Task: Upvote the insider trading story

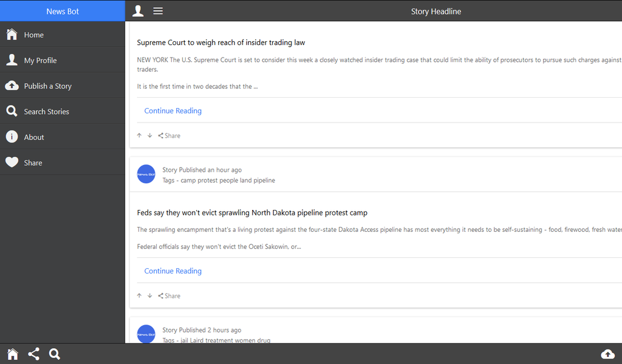Action: [139, 135]
